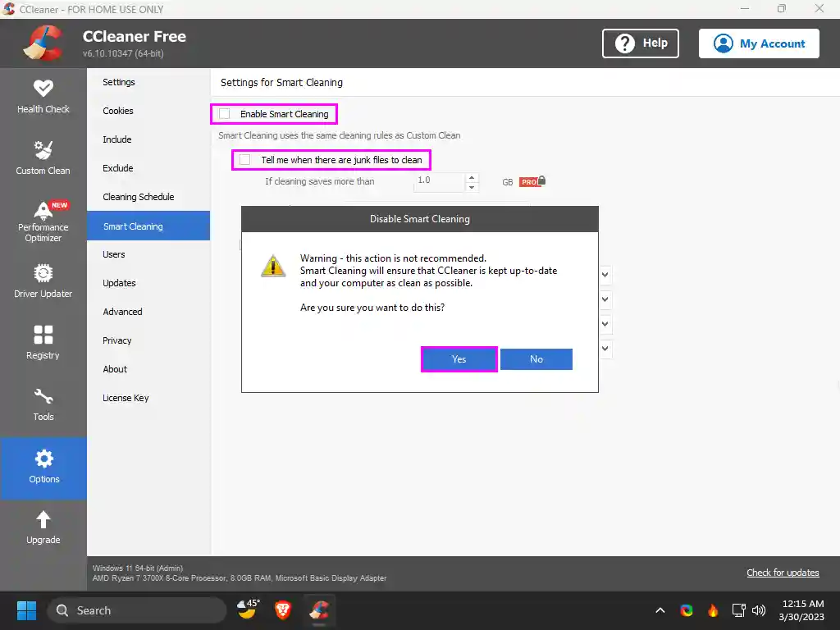Image resolution: width=840 pixels, height=630 pixels.
Task: Switch to the Cookies settings tab
Action: tap(117, 111)
